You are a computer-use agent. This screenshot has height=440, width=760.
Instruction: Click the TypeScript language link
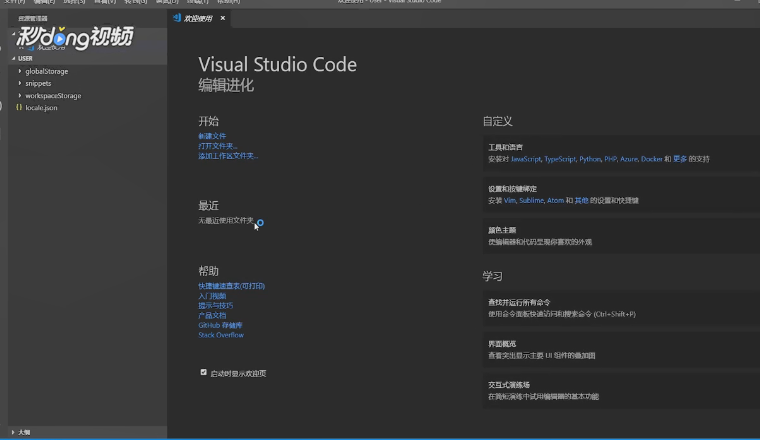560,159
